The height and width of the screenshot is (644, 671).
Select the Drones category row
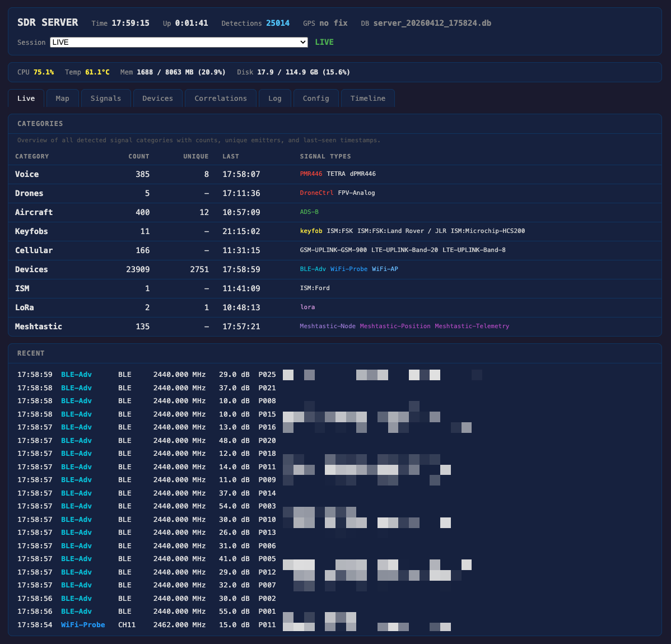pyautogui.click(x=335, y=193)
